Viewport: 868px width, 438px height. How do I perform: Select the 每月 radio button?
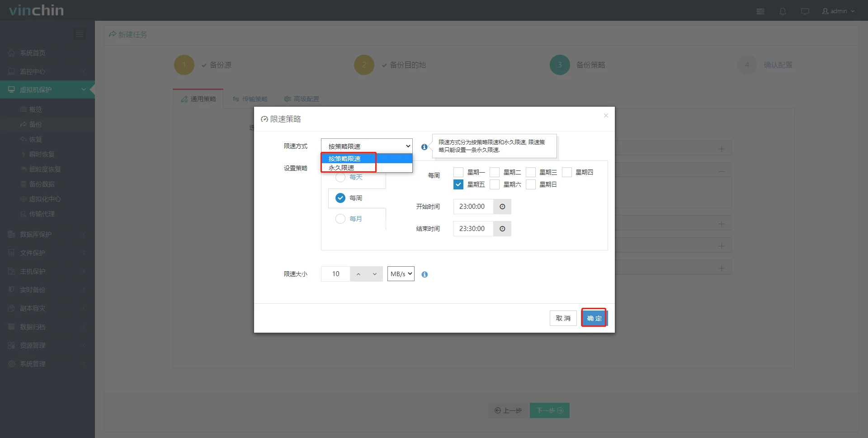(340, 219)
